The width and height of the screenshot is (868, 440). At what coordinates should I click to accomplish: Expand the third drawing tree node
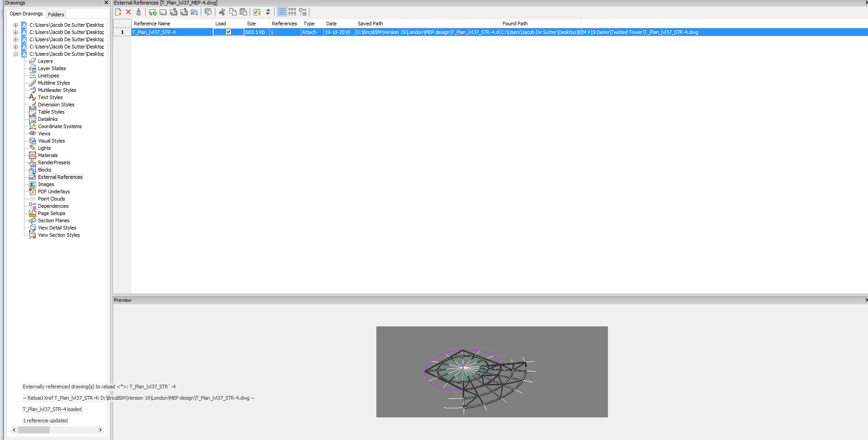tap(16, 39)
